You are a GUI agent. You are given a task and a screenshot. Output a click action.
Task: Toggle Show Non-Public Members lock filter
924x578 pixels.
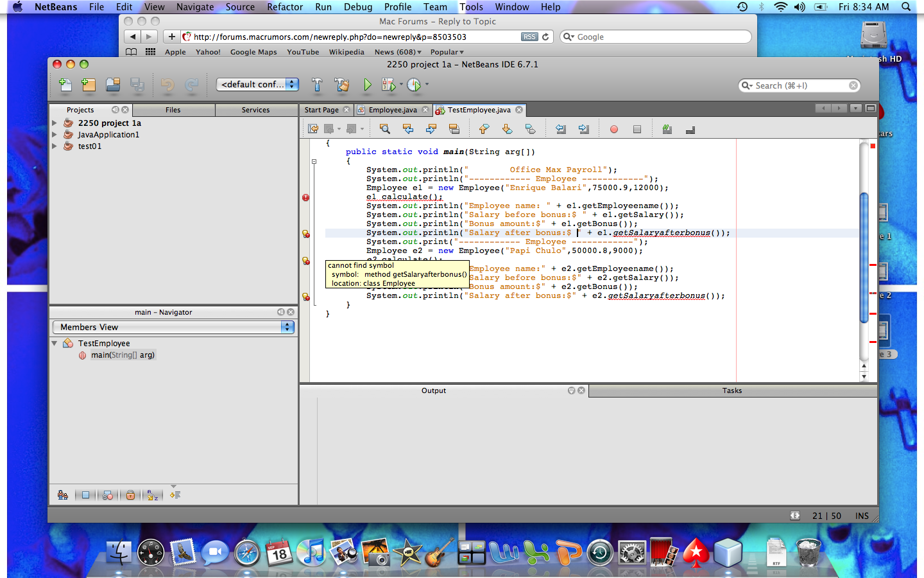[130, 495]
